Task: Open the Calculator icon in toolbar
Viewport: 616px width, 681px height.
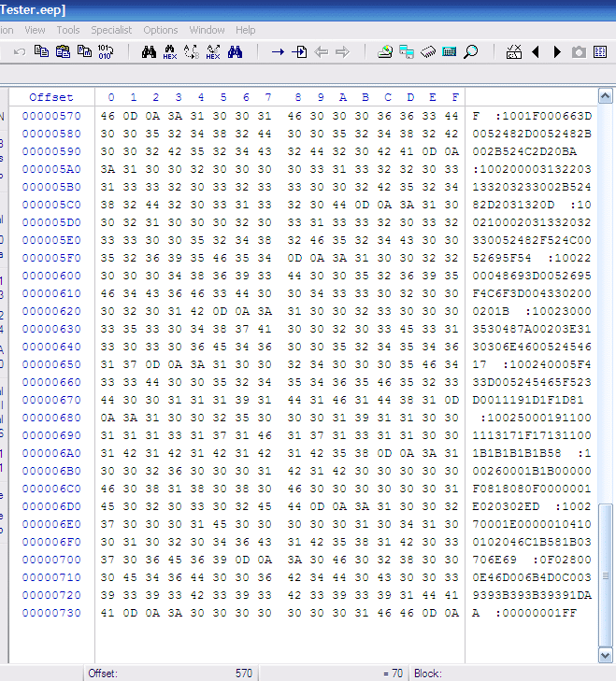Action: [x=449, y=52]
